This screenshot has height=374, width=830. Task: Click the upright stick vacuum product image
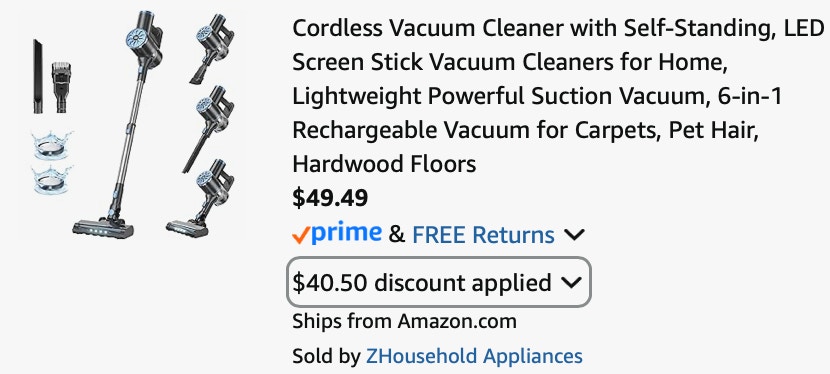(116, 124)
